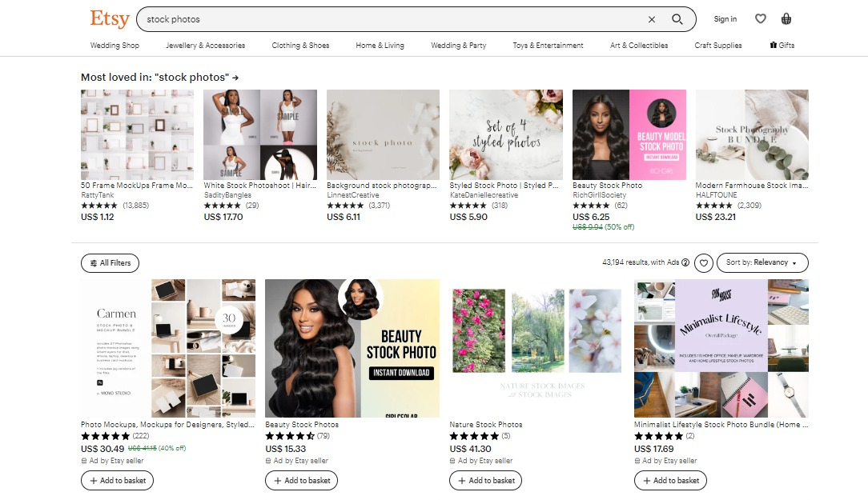
Task: Add Photo Mockups listing to basket
Action: tap(118, 481)
